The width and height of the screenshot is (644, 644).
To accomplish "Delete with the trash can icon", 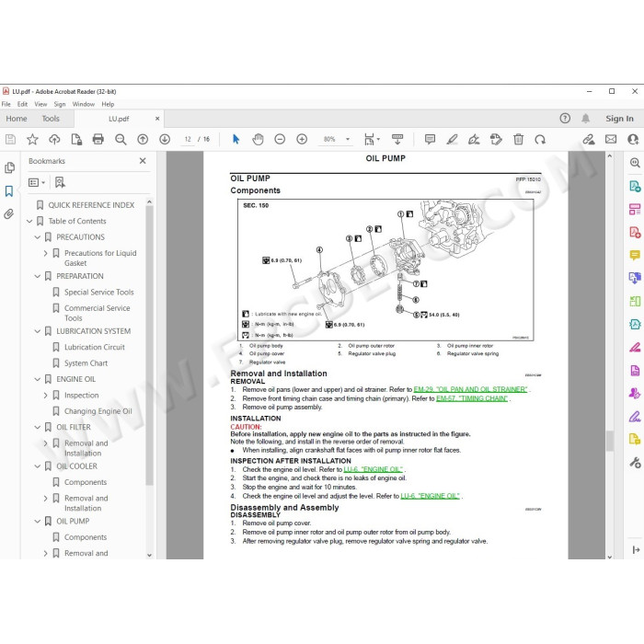I will pyautogui.click(x=518, y=139).
